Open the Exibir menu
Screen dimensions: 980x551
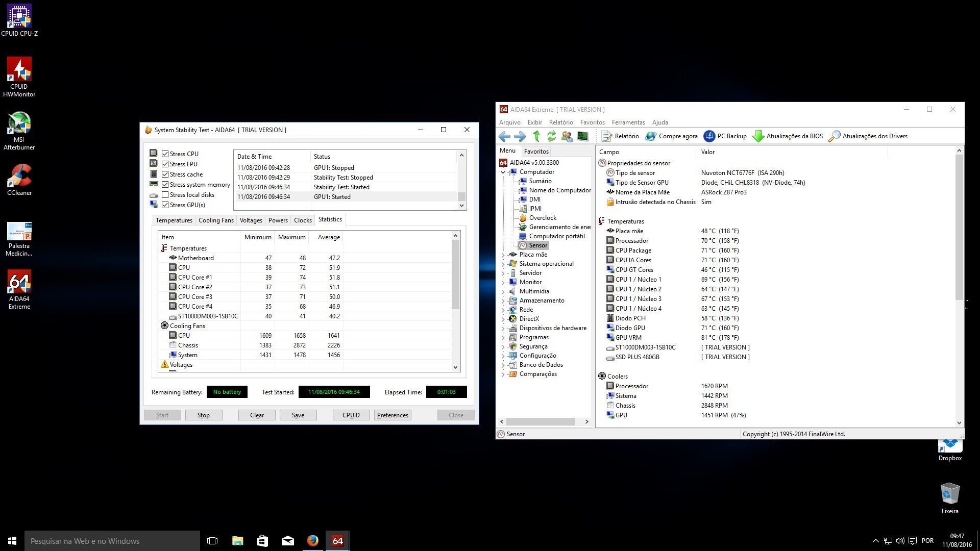click(x=535, y=122)
